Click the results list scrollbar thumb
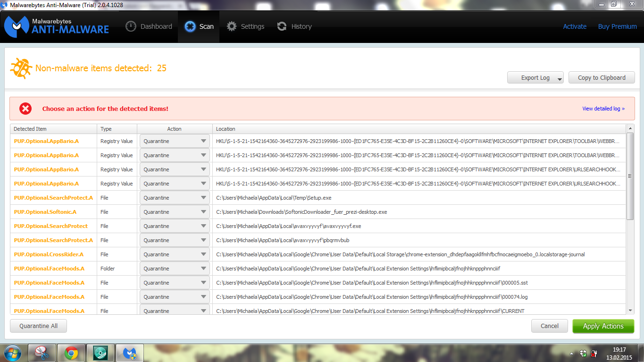Image resolution: width=644 pixels, height=362 pixels. click(630, 176)
